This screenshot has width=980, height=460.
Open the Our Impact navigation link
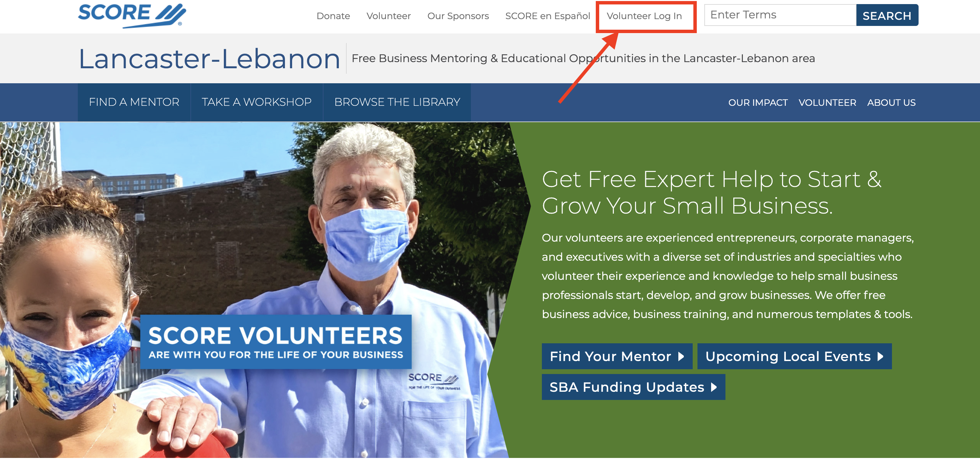(x=758, y=103)
